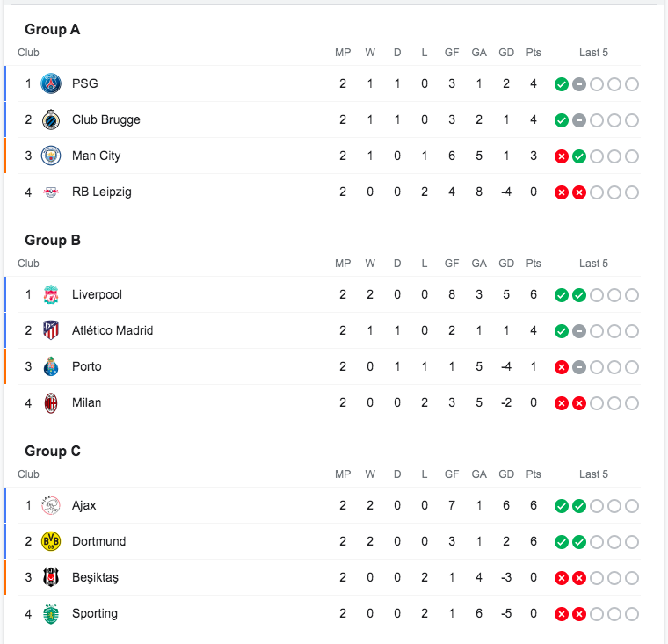This screenshot has height=644, width=668.
Task: Open the Milan team link
Action: (86, 402)
